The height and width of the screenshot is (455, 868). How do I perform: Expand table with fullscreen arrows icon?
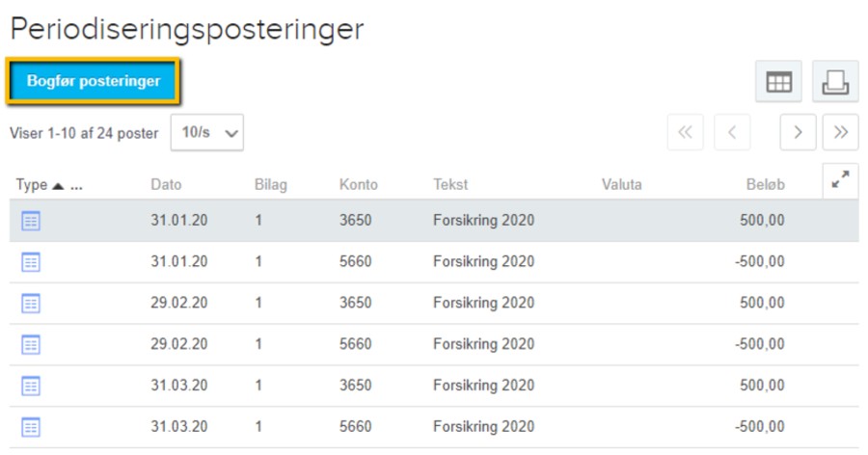[x=840, y=180]
